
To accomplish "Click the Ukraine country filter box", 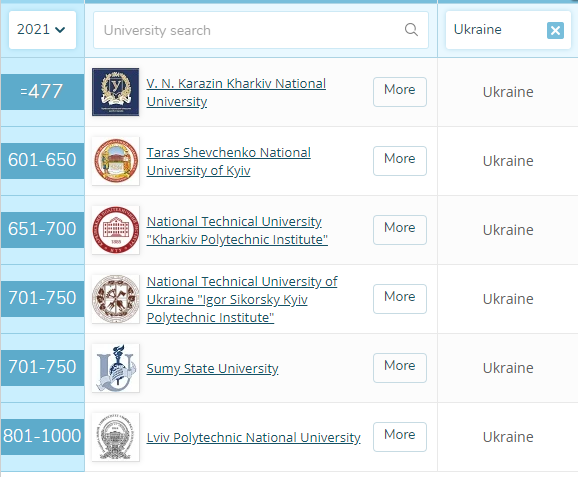I will (x=508, y=30).
